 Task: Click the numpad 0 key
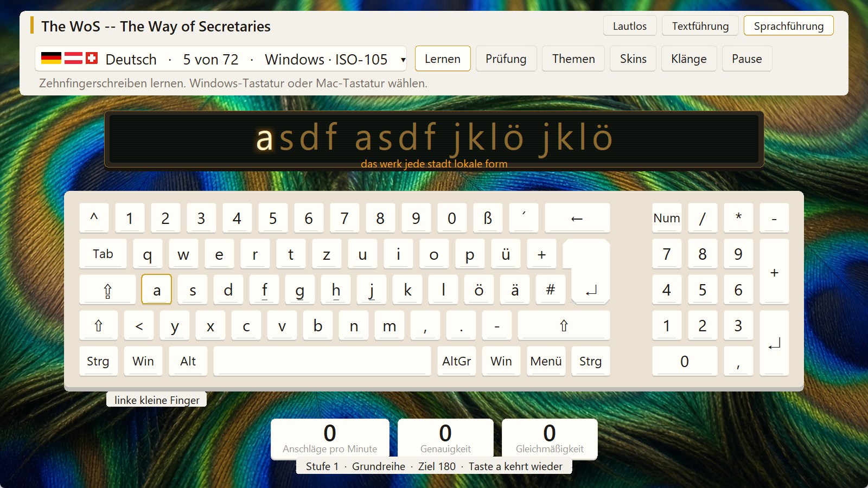pos(685,361)
